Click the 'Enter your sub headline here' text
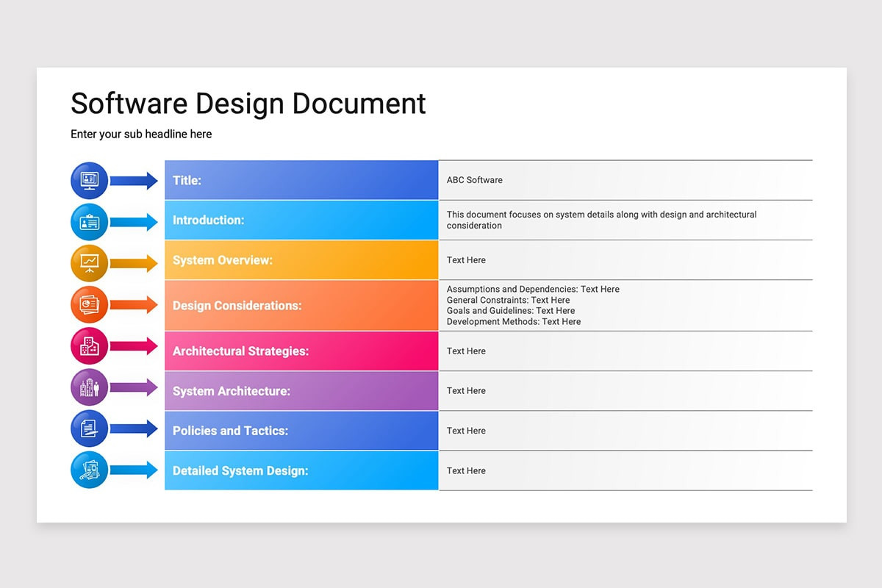 tap(141, 135)
